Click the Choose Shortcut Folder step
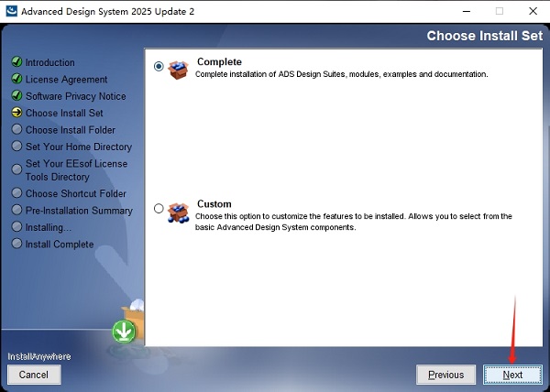 tap(75, 193)
